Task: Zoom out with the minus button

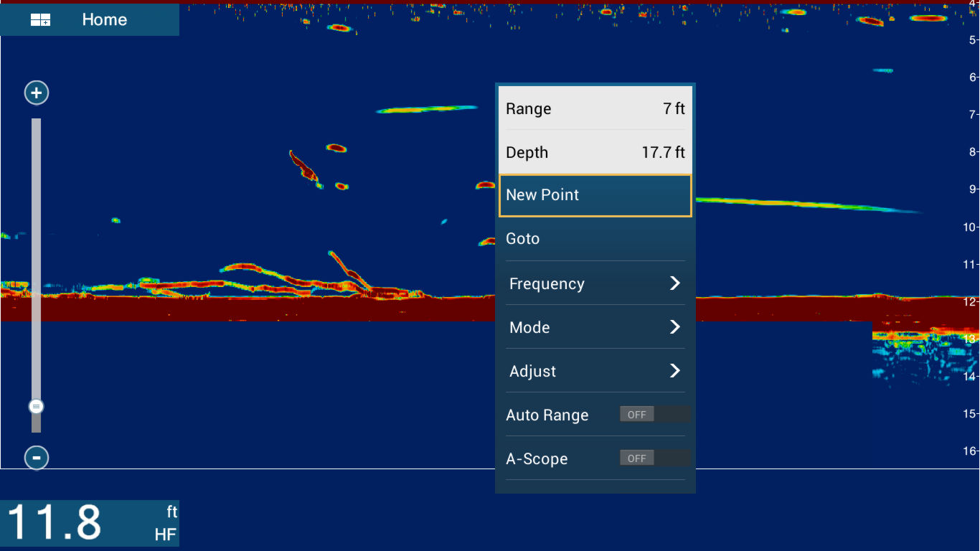Action: pos(37,457)
